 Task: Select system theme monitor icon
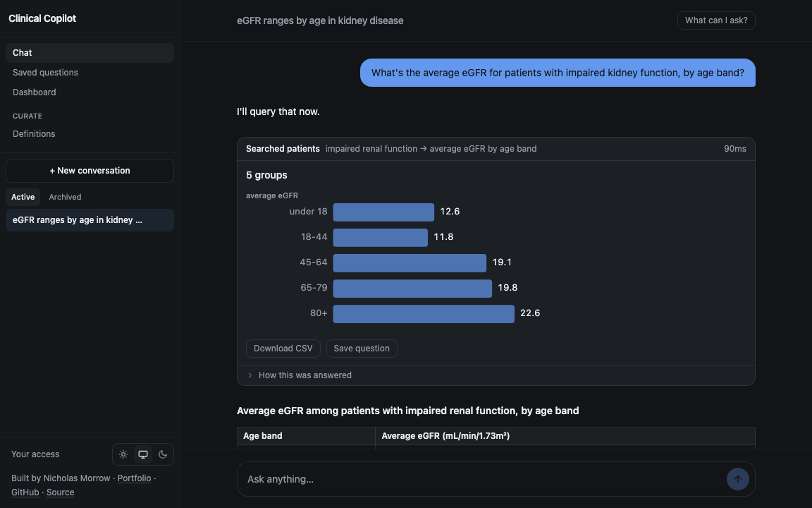coord(143,454)
